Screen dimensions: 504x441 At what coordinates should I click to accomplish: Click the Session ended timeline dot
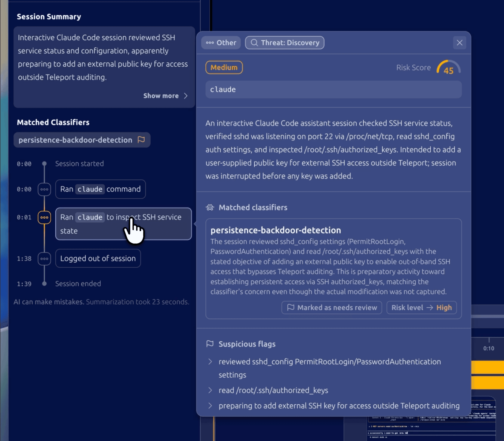pyautogui.click(x=44, y=284)
